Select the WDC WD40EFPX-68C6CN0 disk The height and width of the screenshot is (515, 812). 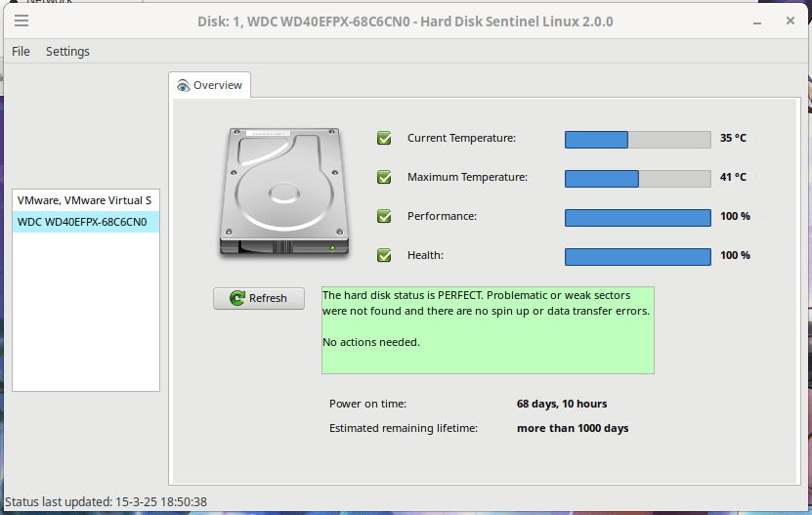[86, 222]
